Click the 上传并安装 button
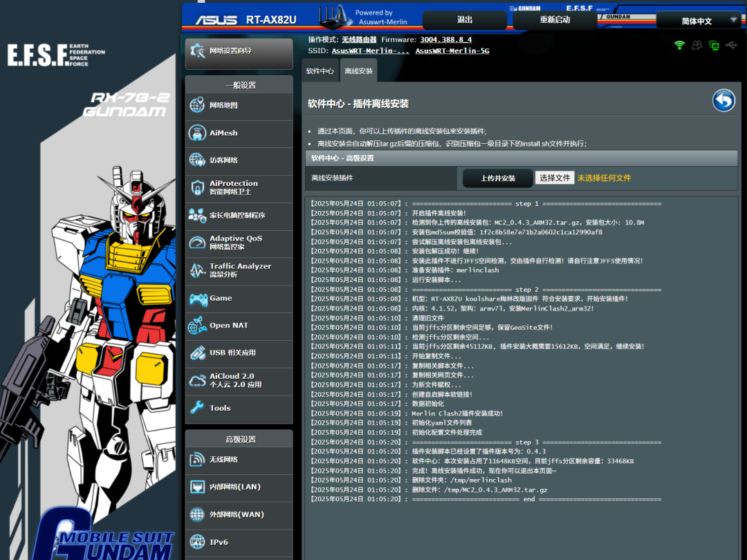747x560 pixels. (x=498, y=178)
